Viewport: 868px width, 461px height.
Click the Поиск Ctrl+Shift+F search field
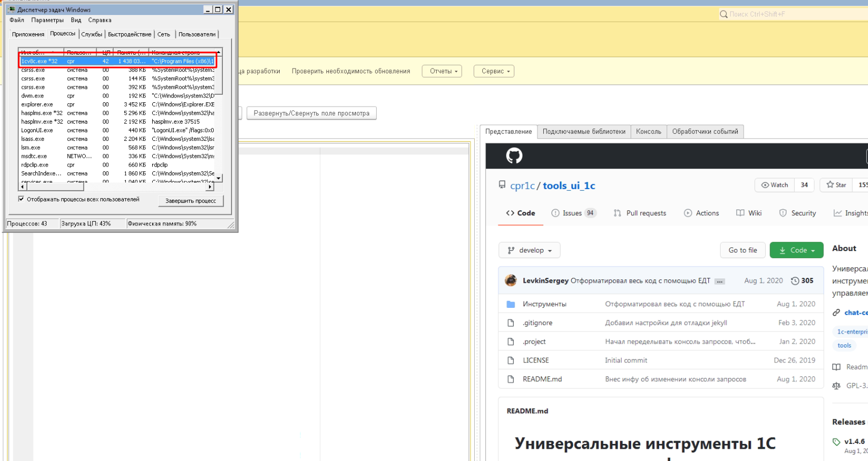pyautogui.click(x=793, y=14)
